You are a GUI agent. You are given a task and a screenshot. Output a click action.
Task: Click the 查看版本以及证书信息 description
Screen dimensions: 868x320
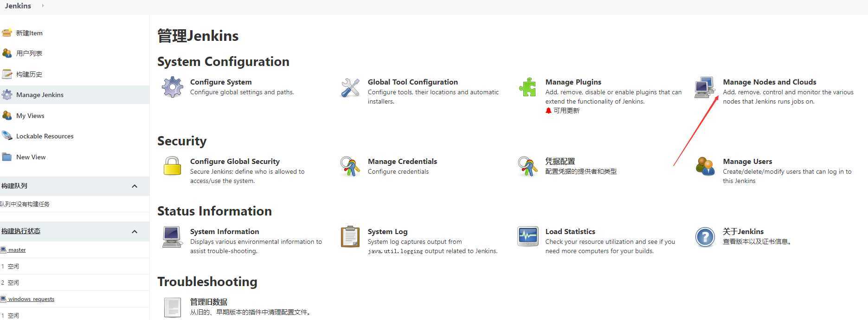point(758,242)
